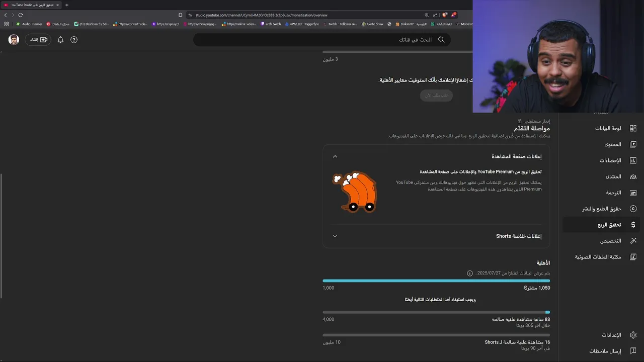Open the Twitch - Follower bookmark
Screen dimensions: 644x362
[340, 24]
